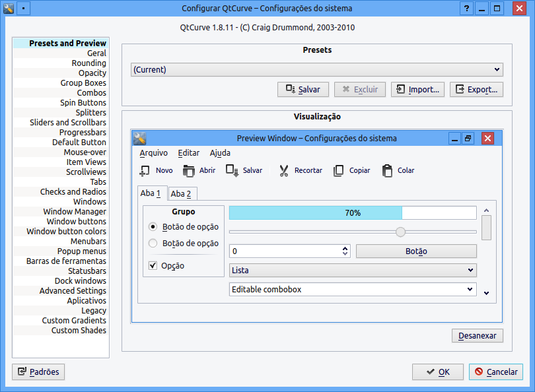Open the Ajuda menu

220,153
